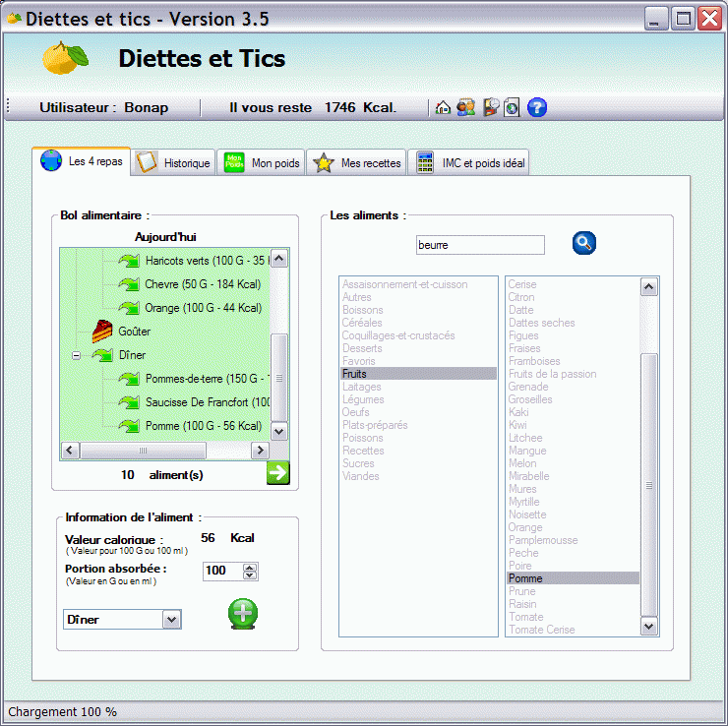Switch to the Historique tab
The height and width of the screenshot is (726, 728).
click(x=173, y=163)
